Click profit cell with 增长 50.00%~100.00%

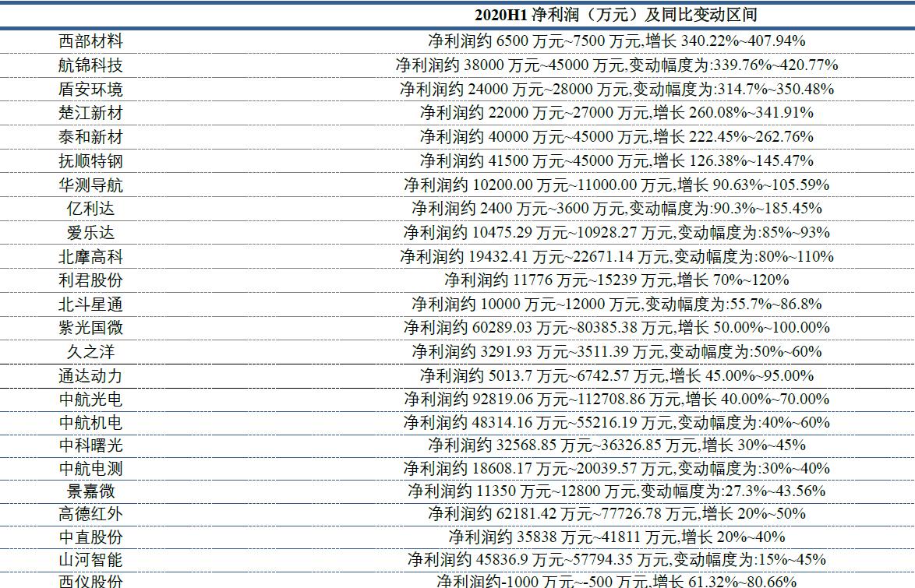[616, 327]
